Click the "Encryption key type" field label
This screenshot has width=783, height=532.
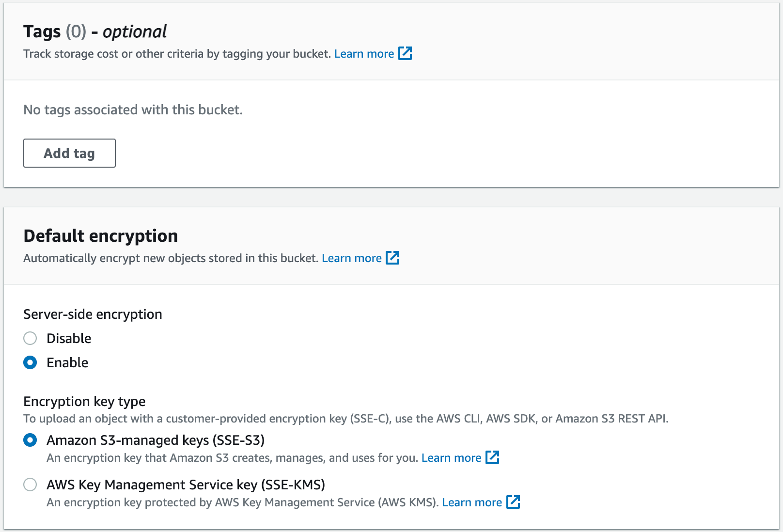coord(84,402)
